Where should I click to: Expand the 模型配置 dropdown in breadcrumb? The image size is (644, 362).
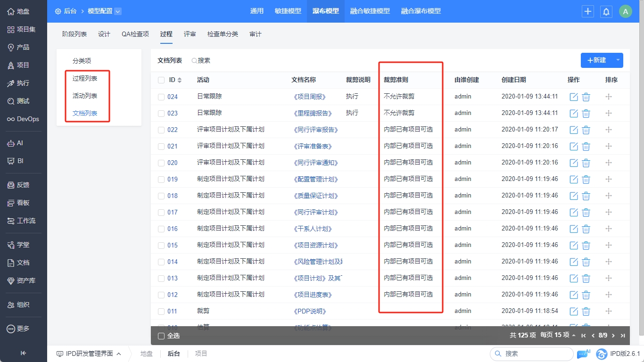(x=118, y=11)
